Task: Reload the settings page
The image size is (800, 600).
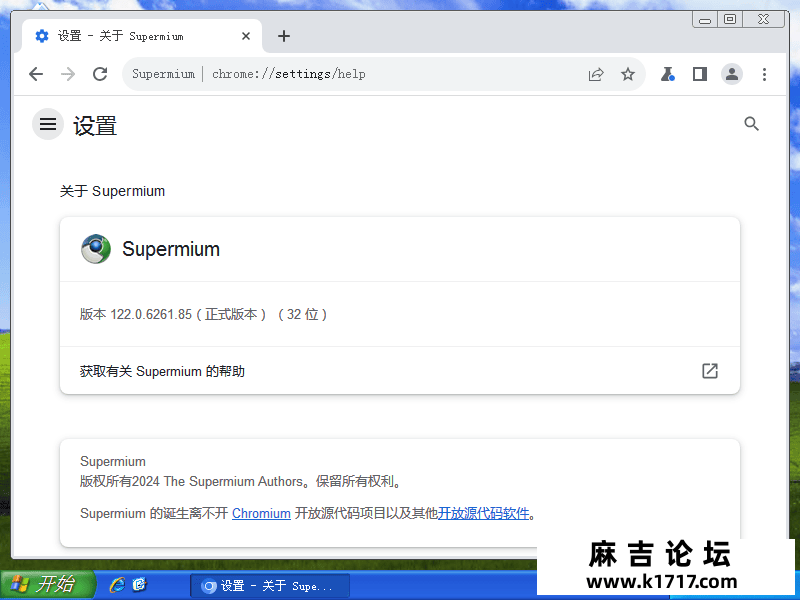Action: point(100,74)
